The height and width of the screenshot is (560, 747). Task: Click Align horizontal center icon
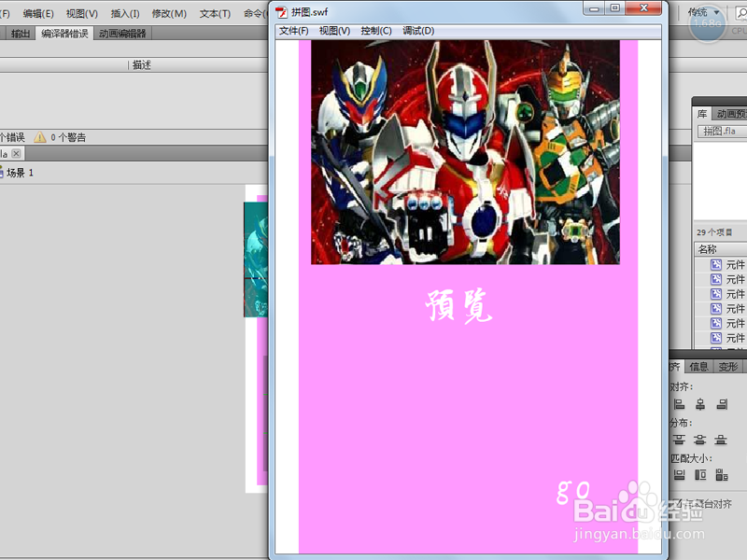[700, 404]
